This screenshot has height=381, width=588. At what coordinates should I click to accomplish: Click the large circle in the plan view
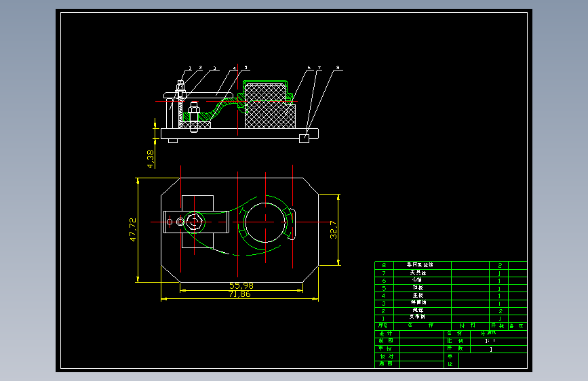tap(265, 222)
